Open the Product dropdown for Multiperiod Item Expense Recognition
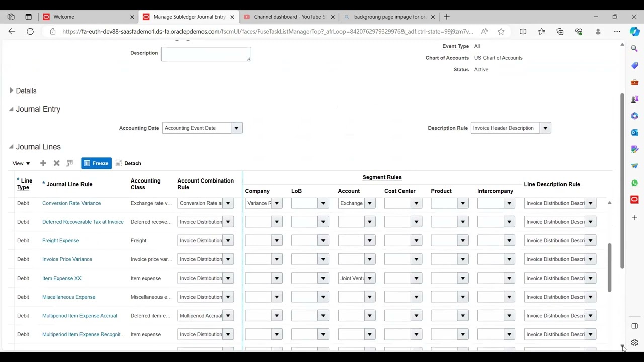 (463, 334)
